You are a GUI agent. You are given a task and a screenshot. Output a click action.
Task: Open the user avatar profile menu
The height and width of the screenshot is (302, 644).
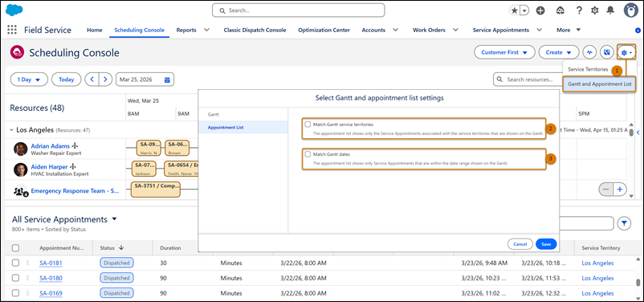pos(630,10)
